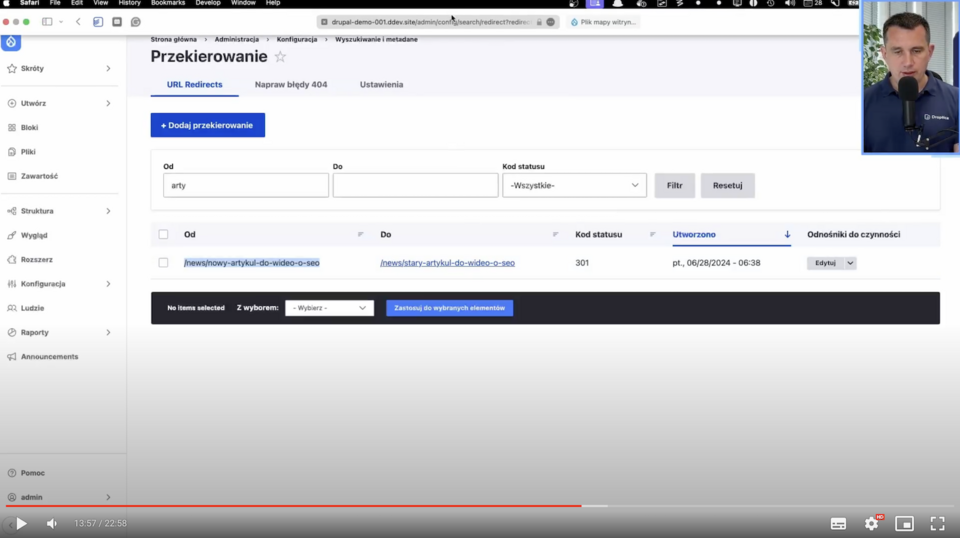Screen dimensions: 960x538
Task: Click the star icon beside Skróty
Action: tap(12, 69)
